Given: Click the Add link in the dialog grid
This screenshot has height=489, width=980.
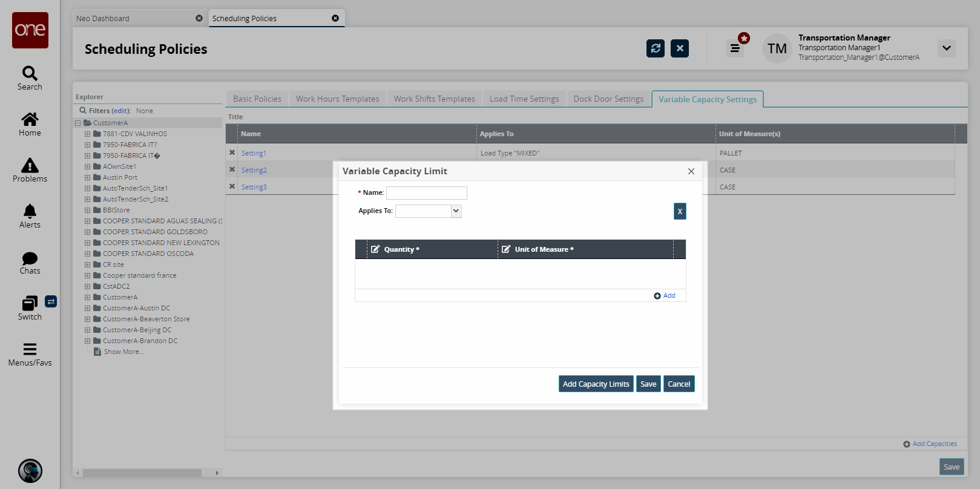Looking at the screenshot, I should pyautogui.click(x=665, y=295).
